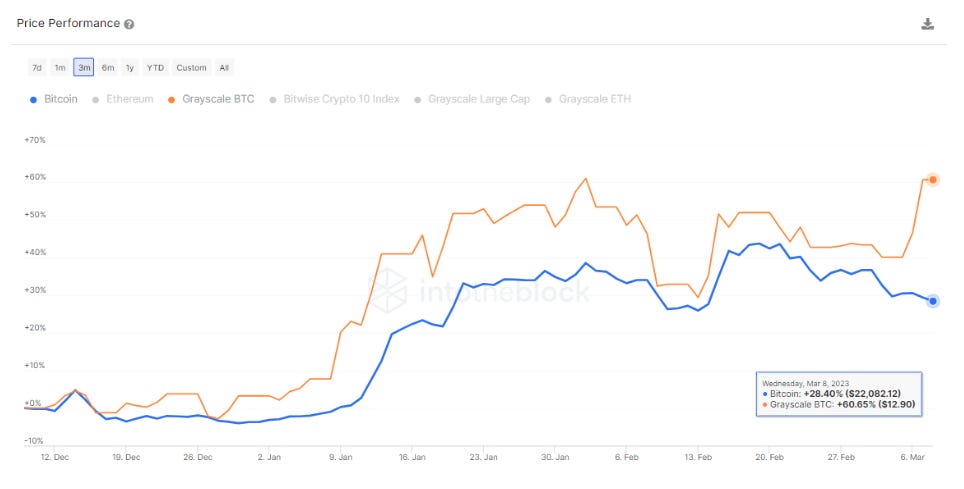Click the '23. Jan' axis label
This screenshot has height=489, width=964.
click(483, 457)
